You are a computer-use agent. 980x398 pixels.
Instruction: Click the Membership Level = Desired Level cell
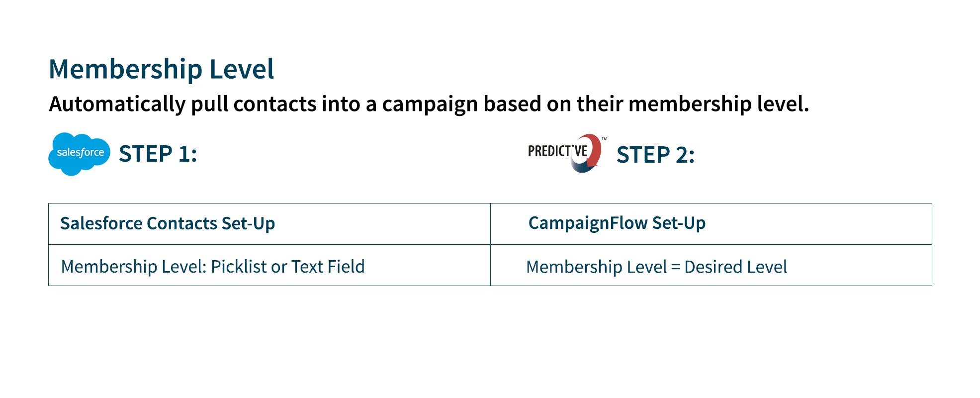coord(711,265)
